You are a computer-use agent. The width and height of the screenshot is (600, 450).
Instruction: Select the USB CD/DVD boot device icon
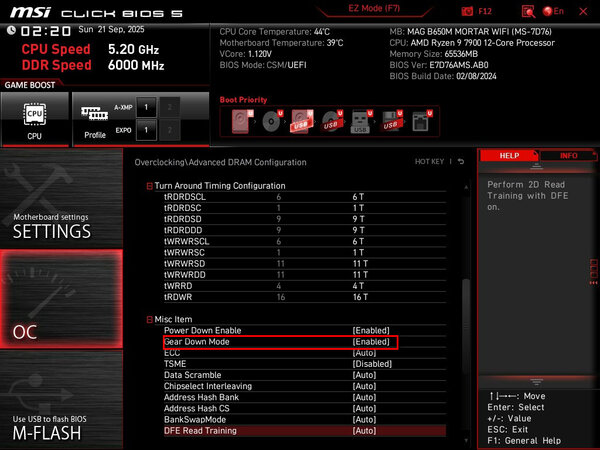tap(332, 121)
